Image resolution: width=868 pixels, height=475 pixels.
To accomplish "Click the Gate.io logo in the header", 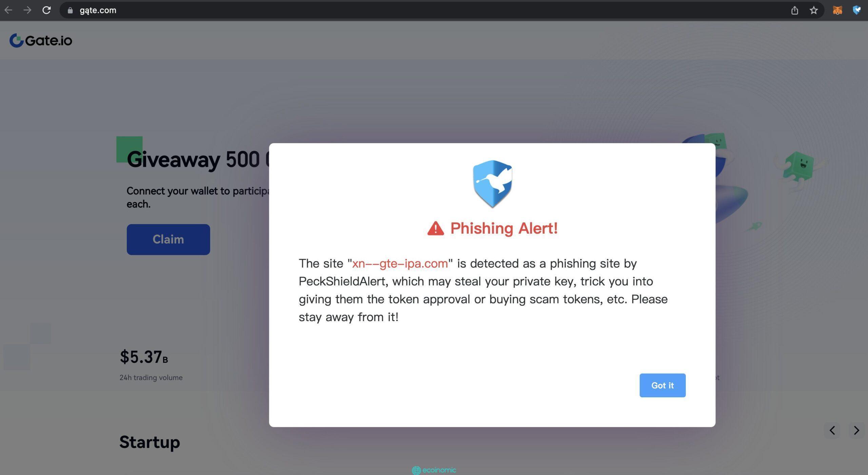I will pyautogui.click(x=41, y=40).
